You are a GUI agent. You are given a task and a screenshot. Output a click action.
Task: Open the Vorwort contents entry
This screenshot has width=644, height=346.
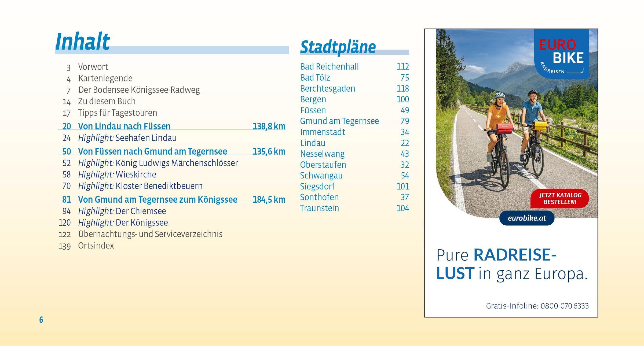click(x=93, y=67)
